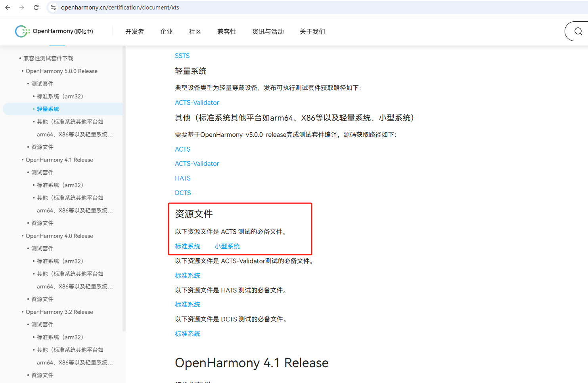Open 标准系统 link for DCTS resources
Image resolution: width=588 pixels, height=383 pixels.
(x=188, y=334)
